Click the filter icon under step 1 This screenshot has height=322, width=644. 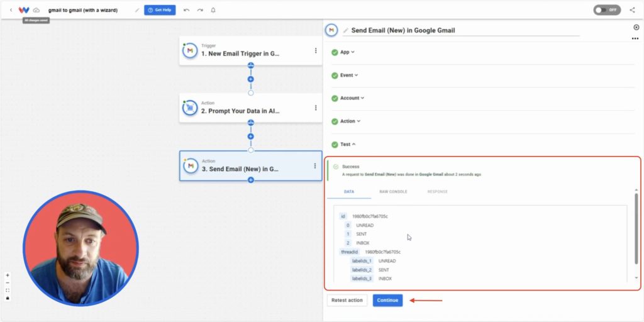pyautogui.click(x=250, y=65)
